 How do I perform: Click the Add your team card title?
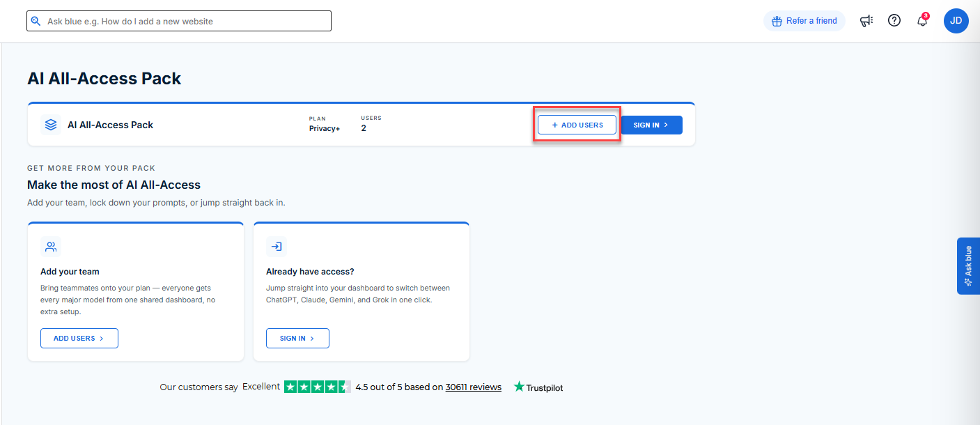70,272
